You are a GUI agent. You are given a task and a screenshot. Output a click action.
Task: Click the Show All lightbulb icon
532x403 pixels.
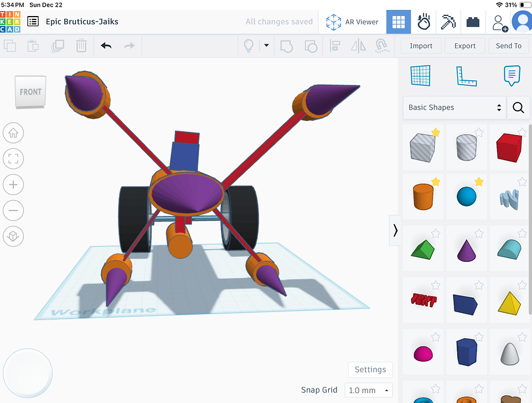click(249, 46)
